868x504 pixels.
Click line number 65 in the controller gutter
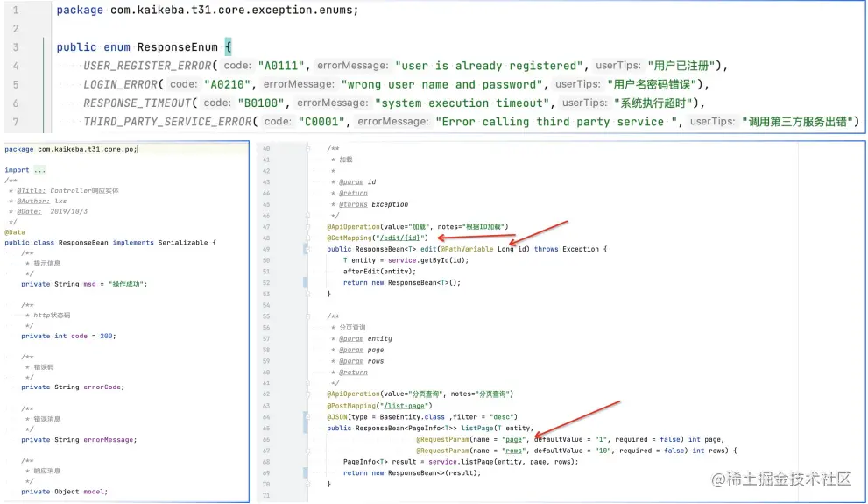(x=266, y=428)
